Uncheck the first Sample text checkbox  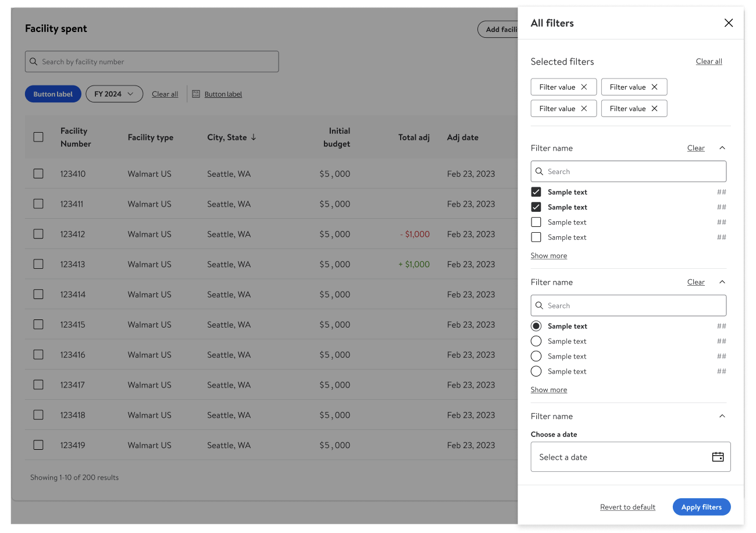(x=536, y=192)
